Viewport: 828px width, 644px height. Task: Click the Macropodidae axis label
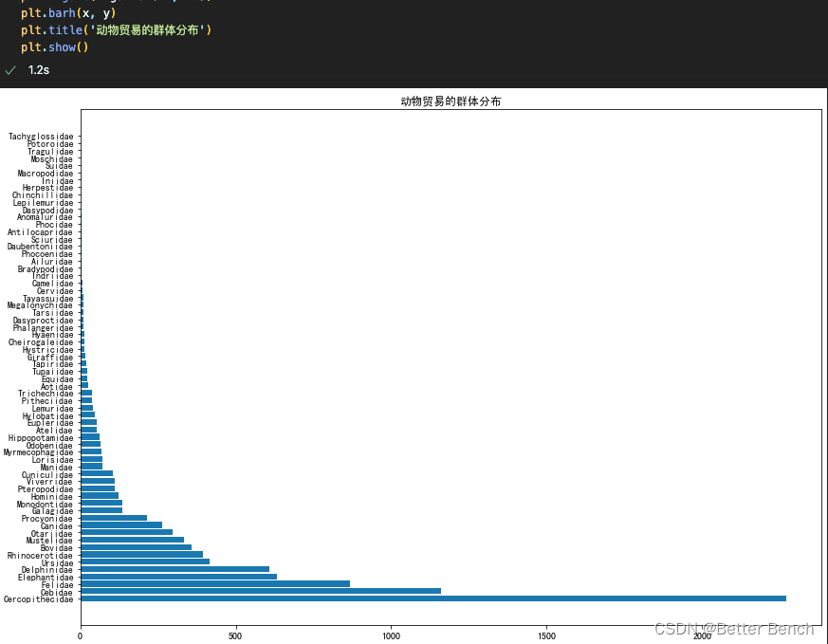[46, 174]
